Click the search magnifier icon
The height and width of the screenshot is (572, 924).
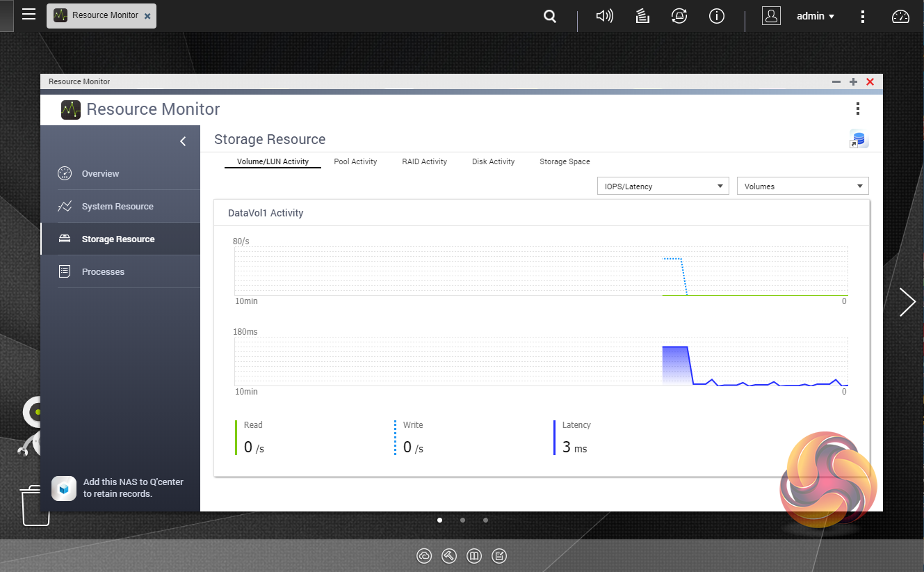(x=550, y=16)
